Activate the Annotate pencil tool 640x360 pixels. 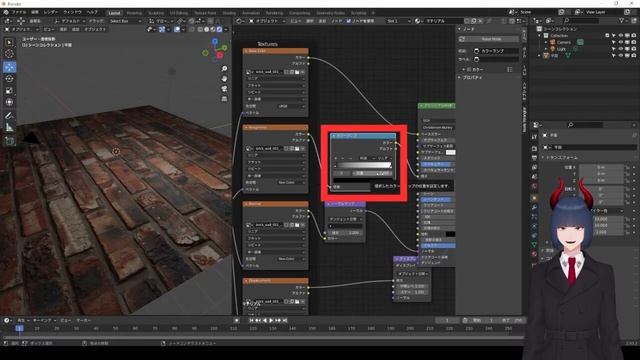tap(9, 116)
